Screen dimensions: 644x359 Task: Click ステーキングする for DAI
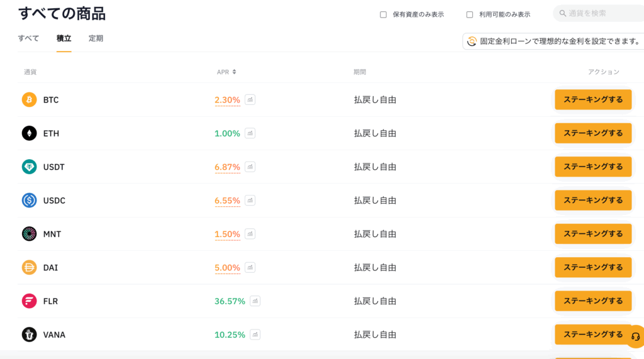(x=593, y=267)
